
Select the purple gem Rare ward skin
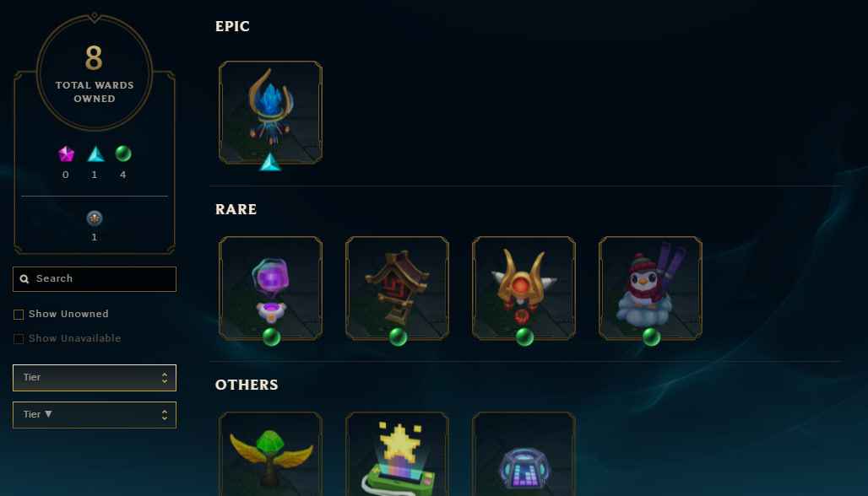(270, 288)
